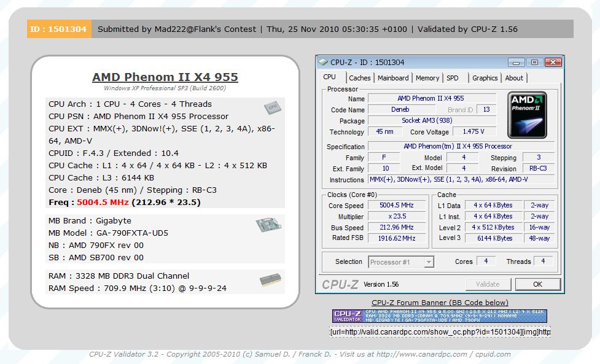Click the Core Voltage value 1.475 V

click(474, 131)
